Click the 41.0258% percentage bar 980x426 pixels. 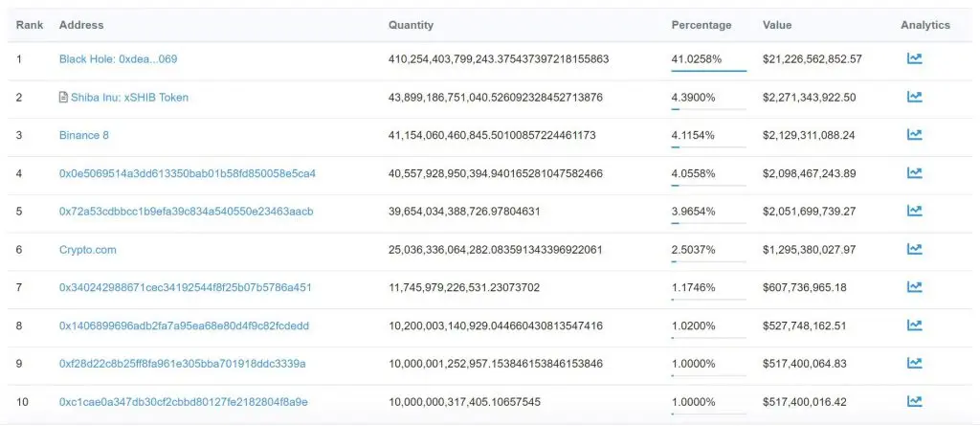point(709,71)
